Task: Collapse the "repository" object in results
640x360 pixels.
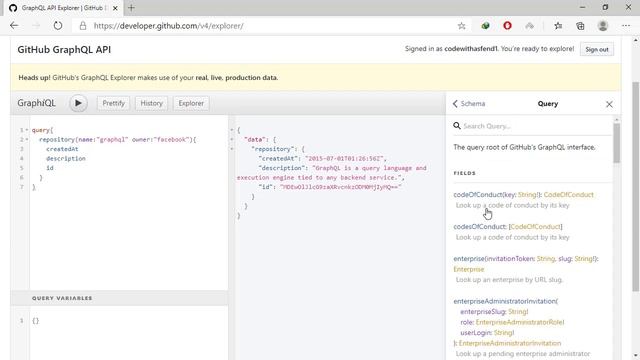Action: pos(232,149)
